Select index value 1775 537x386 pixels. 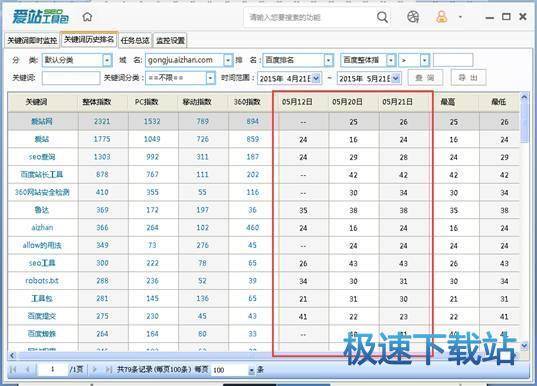[102, 139]
